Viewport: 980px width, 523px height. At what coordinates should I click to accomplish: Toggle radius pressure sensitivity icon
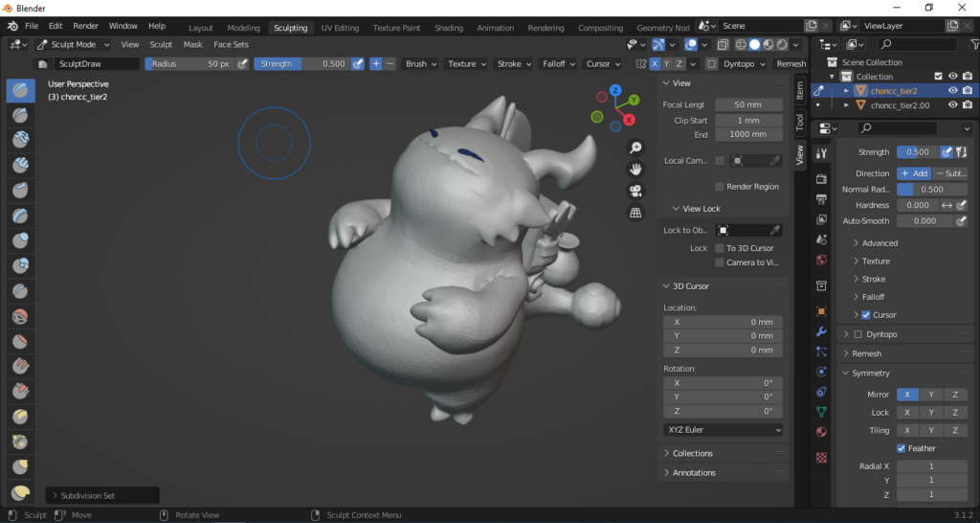[x=242, y=64]
